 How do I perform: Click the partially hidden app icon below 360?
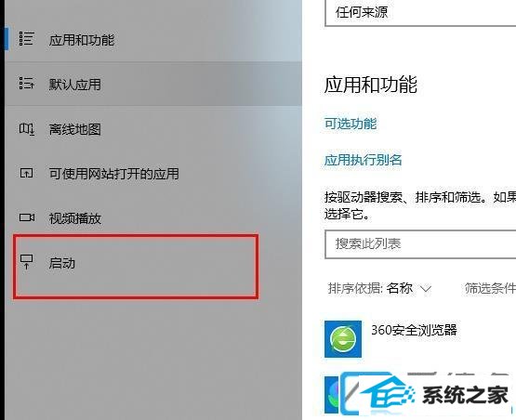point(332,395)
